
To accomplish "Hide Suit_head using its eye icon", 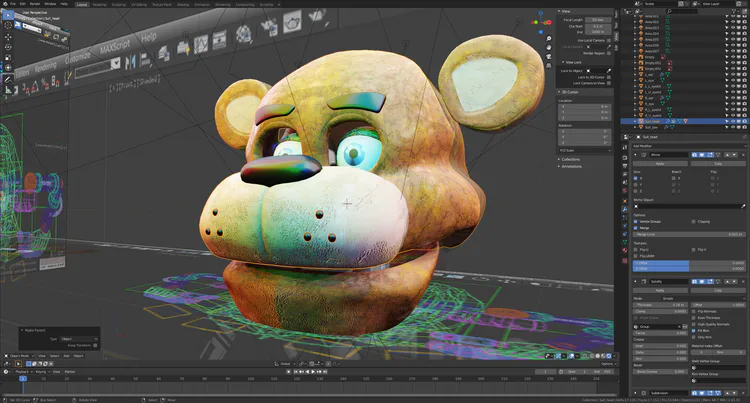I will click(732, 121).
